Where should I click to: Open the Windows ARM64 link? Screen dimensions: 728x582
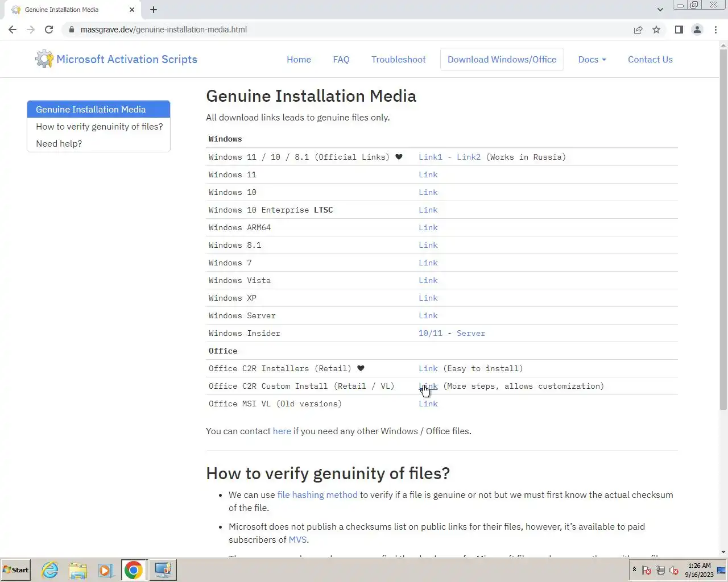[x=428, y=227]
